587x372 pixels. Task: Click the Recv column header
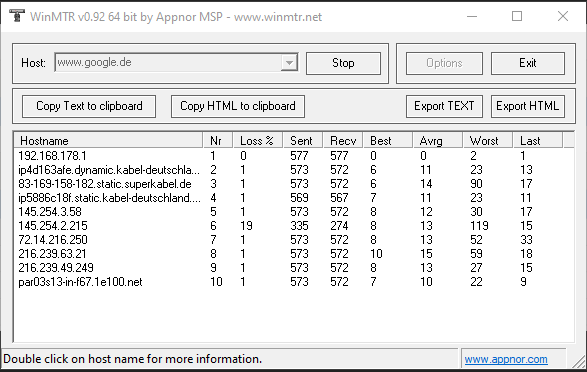click(x=343, y=141)
